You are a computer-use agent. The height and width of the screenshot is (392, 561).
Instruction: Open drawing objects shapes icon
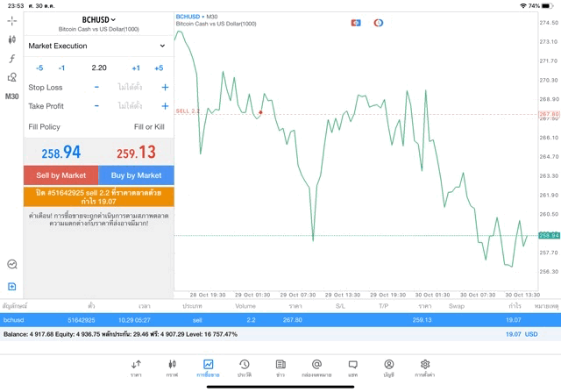click(11, 77)
